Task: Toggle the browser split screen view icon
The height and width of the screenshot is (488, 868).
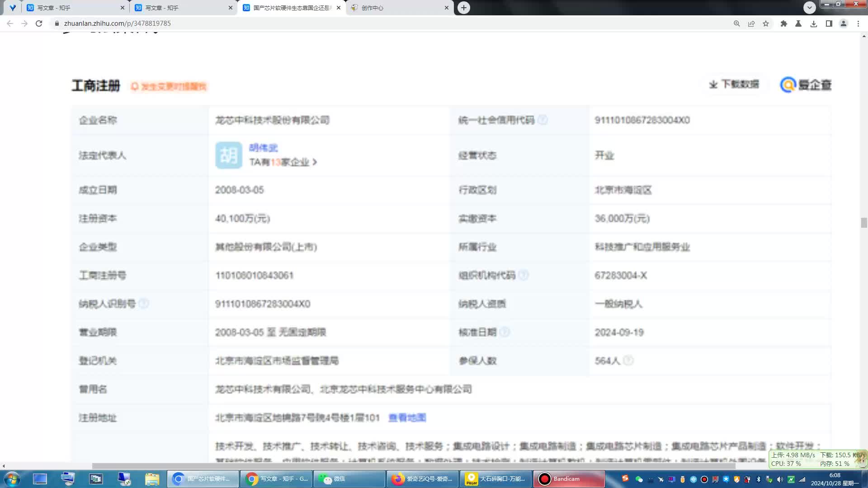Action: click(x=829, y=23)
